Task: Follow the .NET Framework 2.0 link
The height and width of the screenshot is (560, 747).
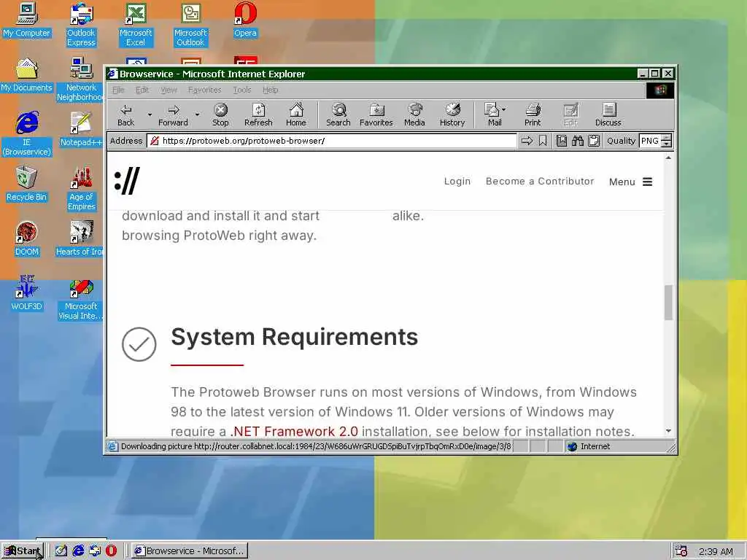Action: tap(294, 432)
